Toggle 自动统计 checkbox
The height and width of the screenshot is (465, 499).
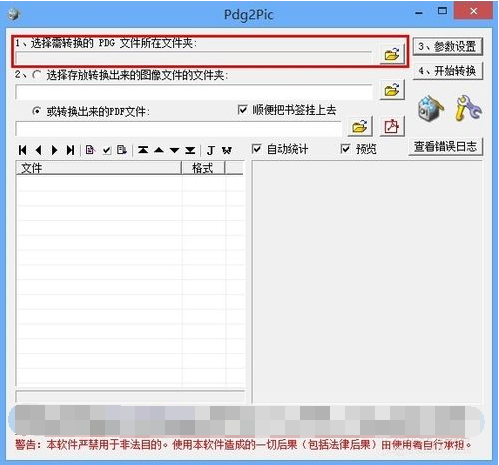pos(257,149)
